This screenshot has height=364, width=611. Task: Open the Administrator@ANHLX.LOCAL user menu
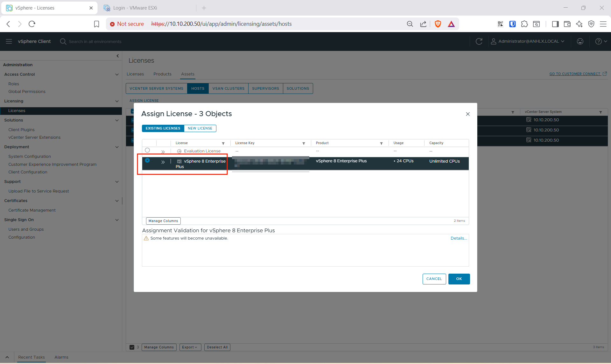coord(528,41)
